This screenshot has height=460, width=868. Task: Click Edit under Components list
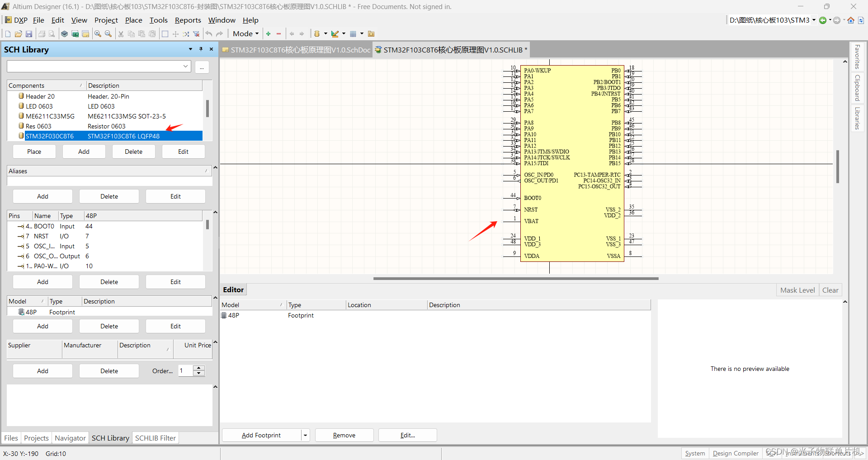183,152
